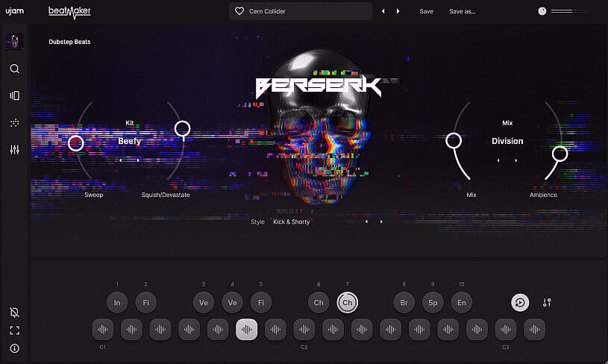The image size is (608, 364).
Task: Open the pattern settings sliders icon
Action: 547,302
